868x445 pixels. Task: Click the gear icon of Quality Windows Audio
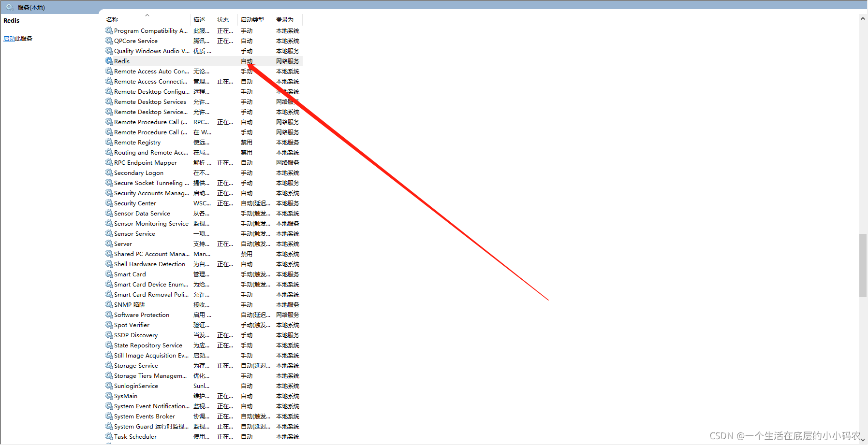click(109, 51)
